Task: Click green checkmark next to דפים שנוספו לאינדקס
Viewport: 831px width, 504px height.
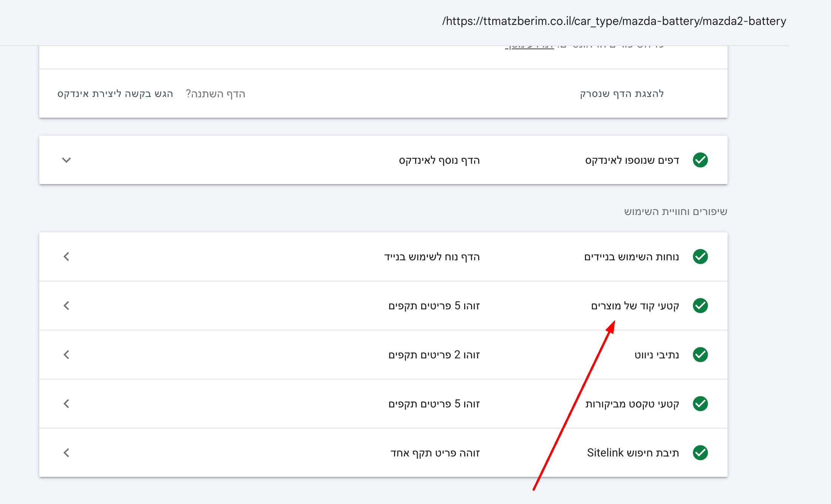Action: click(700, 160)
